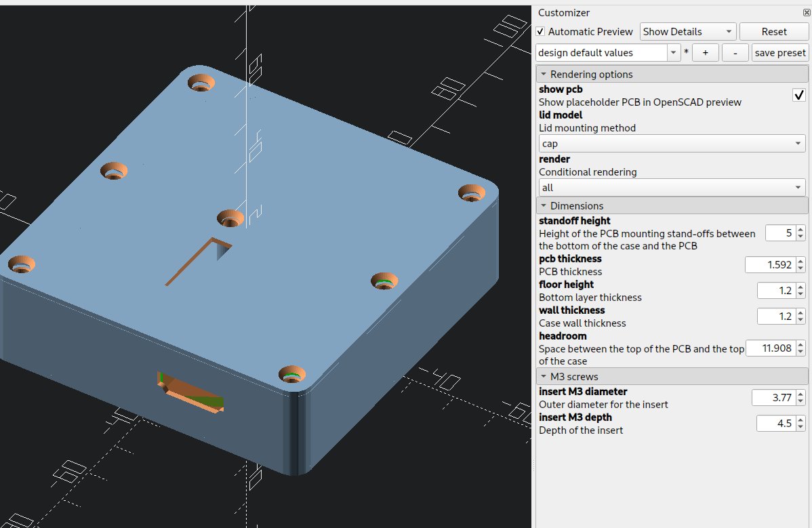Open the Show Details dropdown
Screen dimensions: 812x528
point(688,32)
